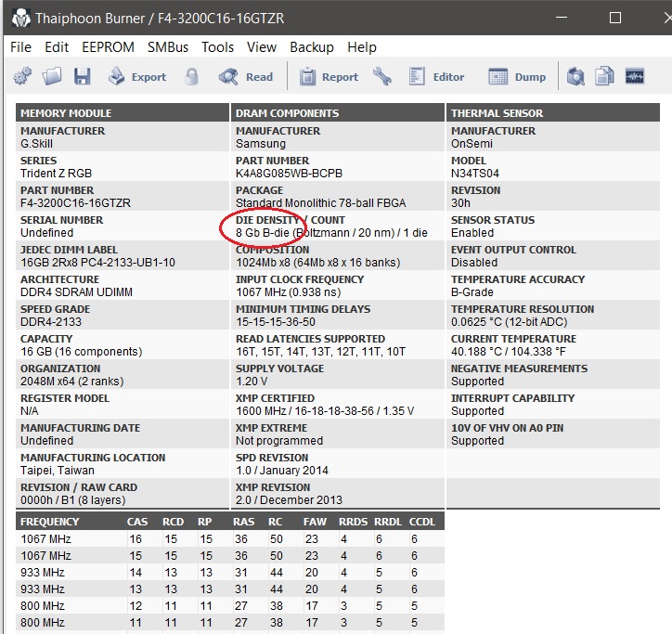Select supply voltage 1.20 V value

pyautogui.click(x=252, y=382)
